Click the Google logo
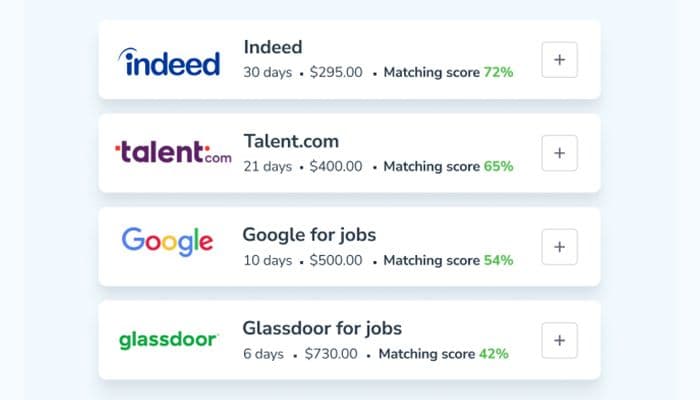700x400 pixels. pyautogui.click(x=167, y=241)
